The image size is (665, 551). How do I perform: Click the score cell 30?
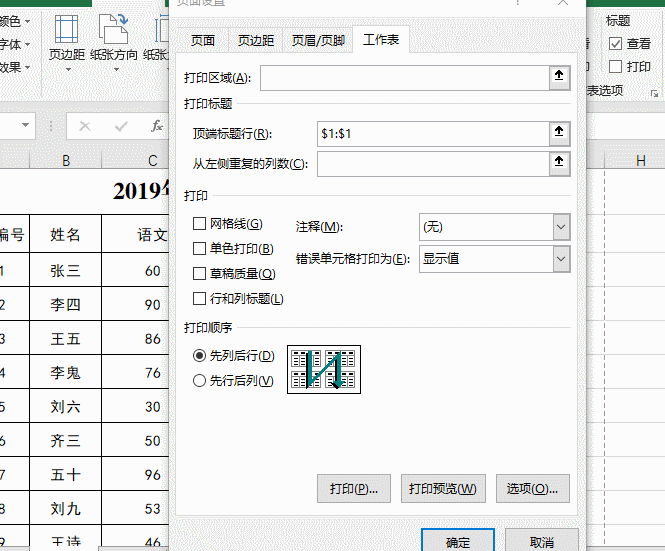point(135,406)
